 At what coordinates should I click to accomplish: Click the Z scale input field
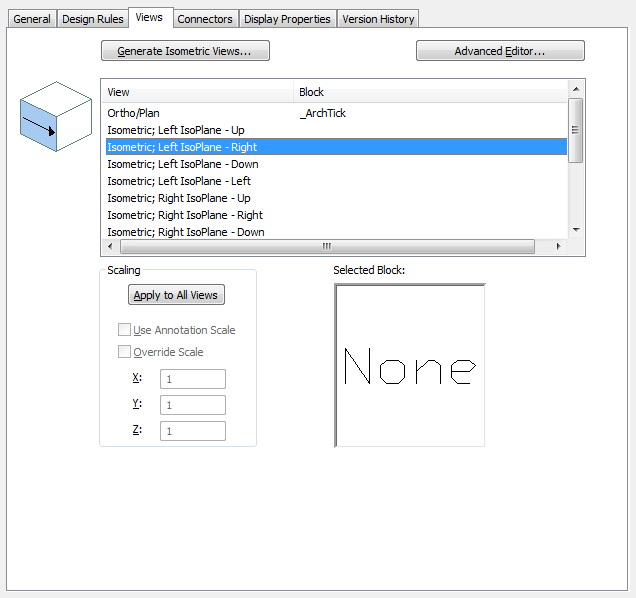193,431
